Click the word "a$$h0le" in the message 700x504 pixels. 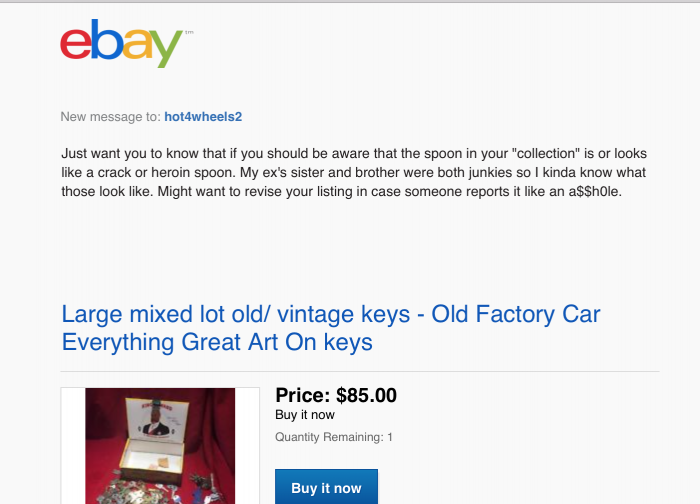pyautogui.click(x=591, y=192)
